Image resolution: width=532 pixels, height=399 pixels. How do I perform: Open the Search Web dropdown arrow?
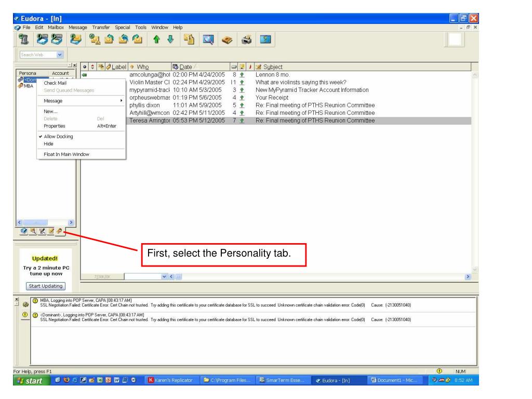(60, 55)
